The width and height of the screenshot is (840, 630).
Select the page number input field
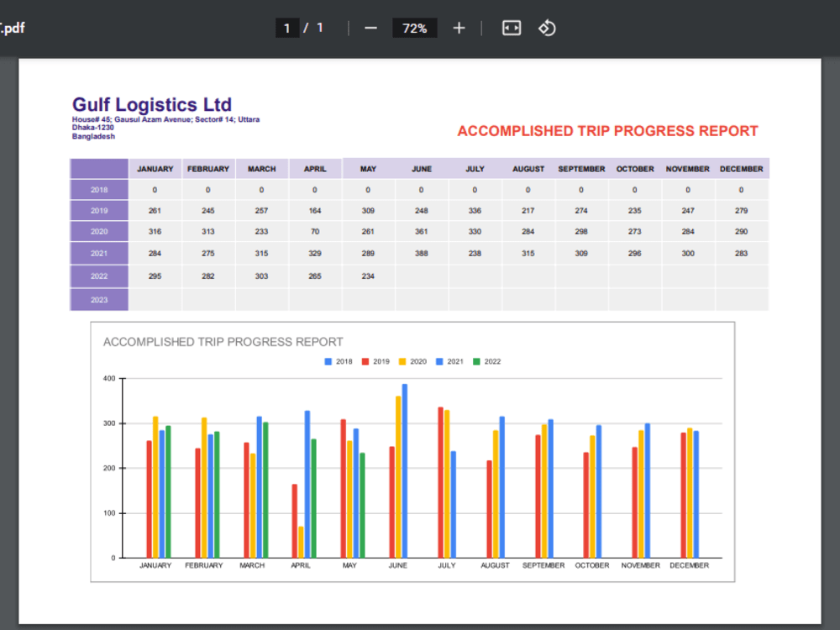click(287, 28)
